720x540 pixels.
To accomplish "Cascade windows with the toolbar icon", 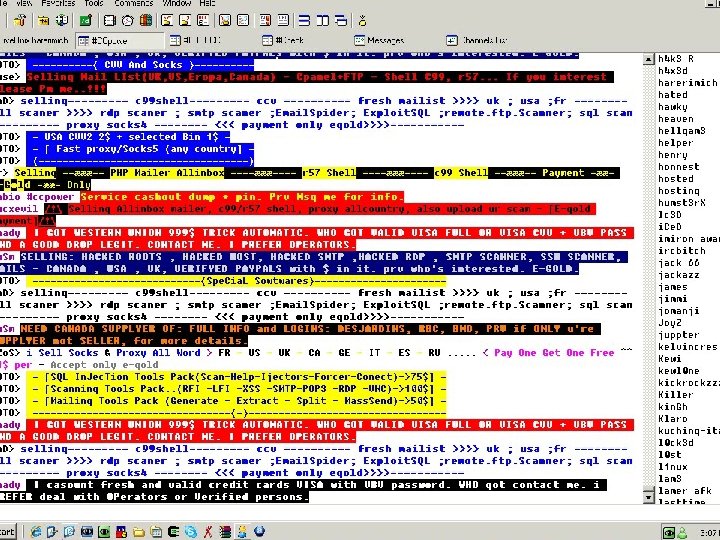I will pyautogui.click(x=341, y=20).
